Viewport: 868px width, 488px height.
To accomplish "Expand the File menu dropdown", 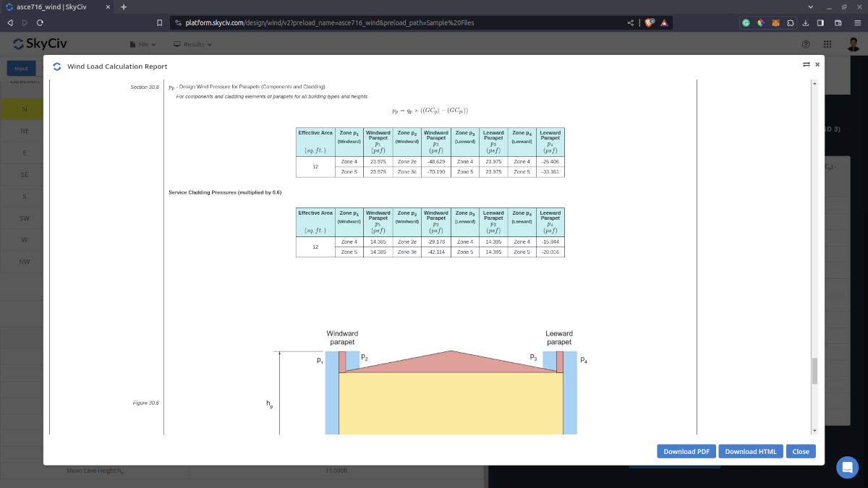I will pos(143,44).
